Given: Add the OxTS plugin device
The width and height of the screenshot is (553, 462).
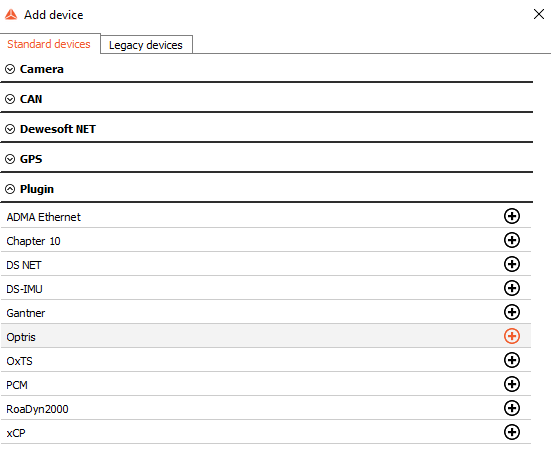Looking at the screenshot, I should (511, 360).
